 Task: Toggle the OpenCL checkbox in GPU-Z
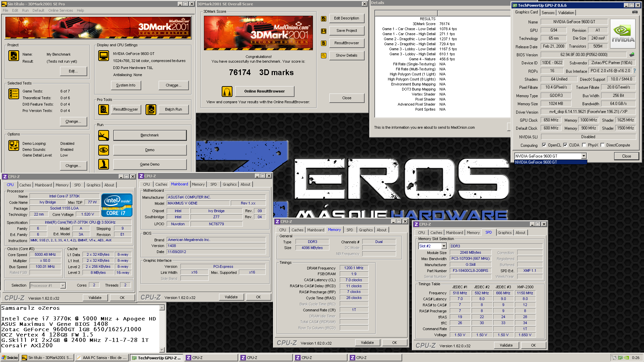coord(544,145)
